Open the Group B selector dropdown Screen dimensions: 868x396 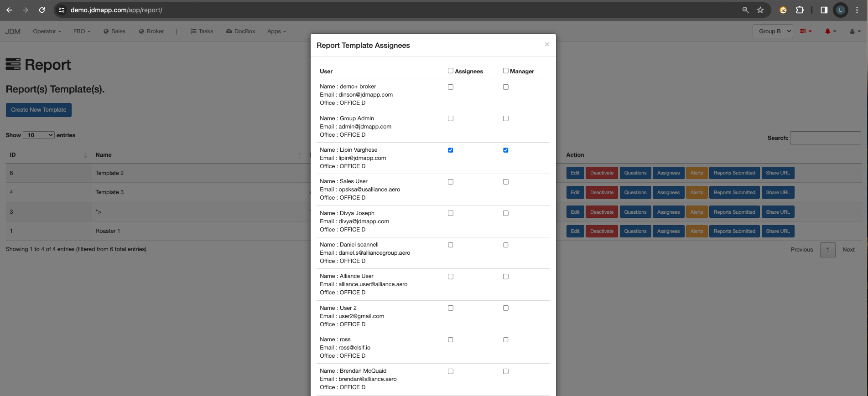pyautogui.click(x=772, y=31)
